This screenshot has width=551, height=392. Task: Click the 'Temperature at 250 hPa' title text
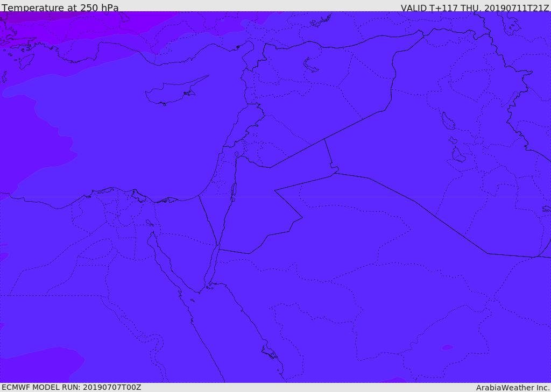(60, 8)
